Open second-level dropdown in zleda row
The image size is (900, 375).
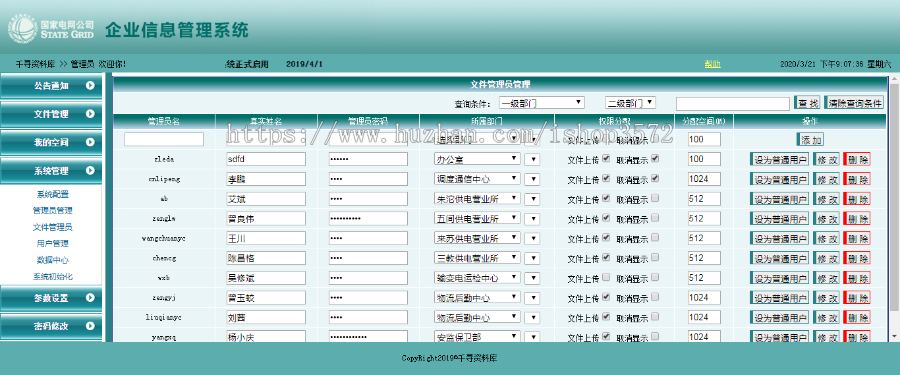point(532,159)
